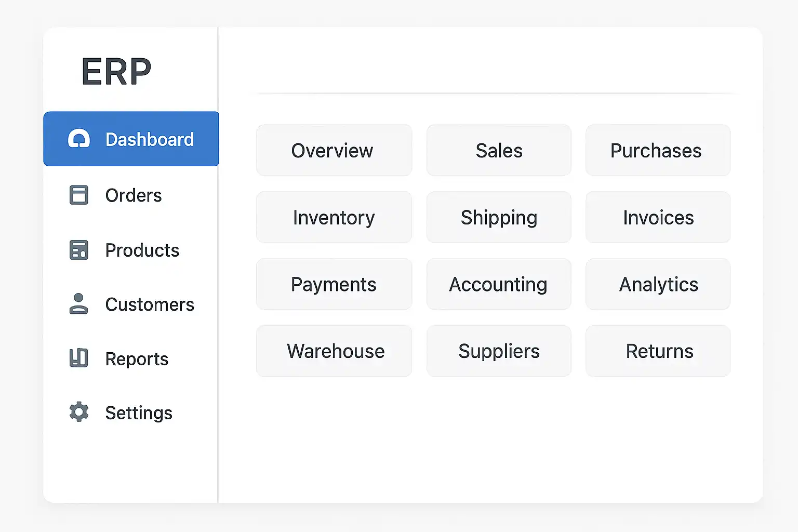View the Invoices tile
Screen dimensions: 798x532
pyautogui.click(x=658, y=217)
